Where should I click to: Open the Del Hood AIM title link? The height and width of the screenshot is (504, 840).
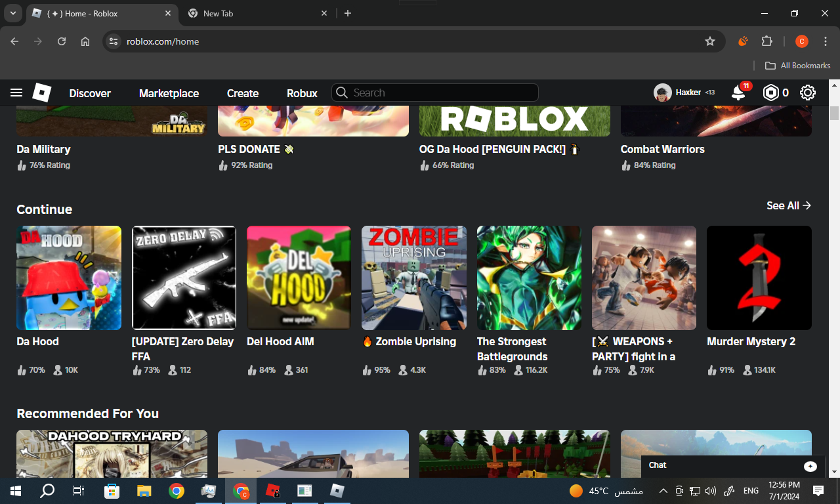click(280, 341)
